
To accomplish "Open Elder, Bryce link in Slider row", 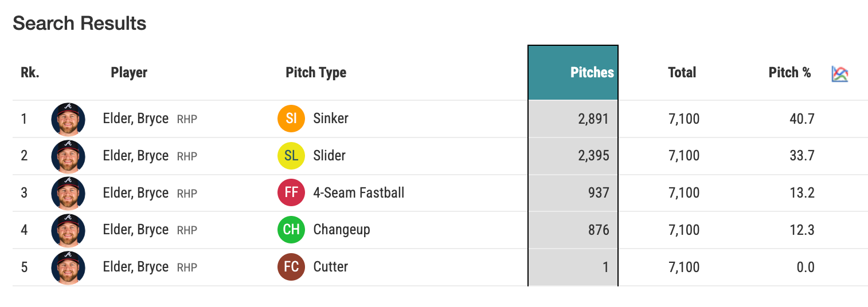I will point(136,156).
